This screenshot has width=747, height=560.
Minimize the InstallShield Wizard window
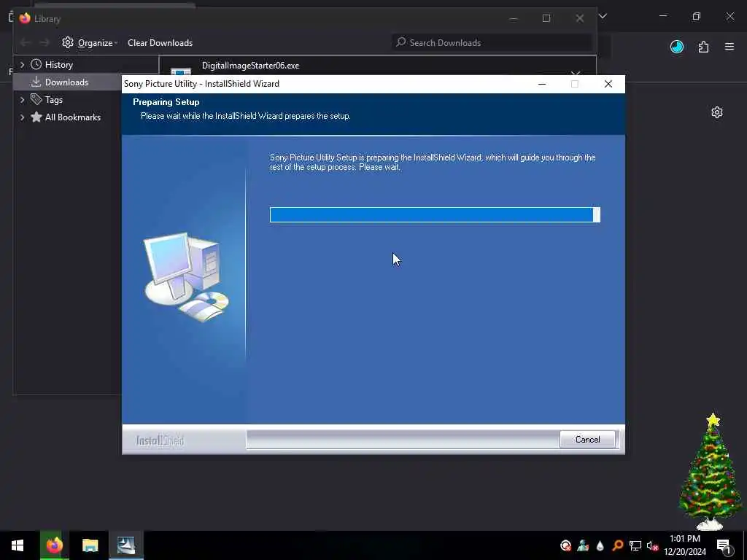pyautogui.click(x=542, y=84)
